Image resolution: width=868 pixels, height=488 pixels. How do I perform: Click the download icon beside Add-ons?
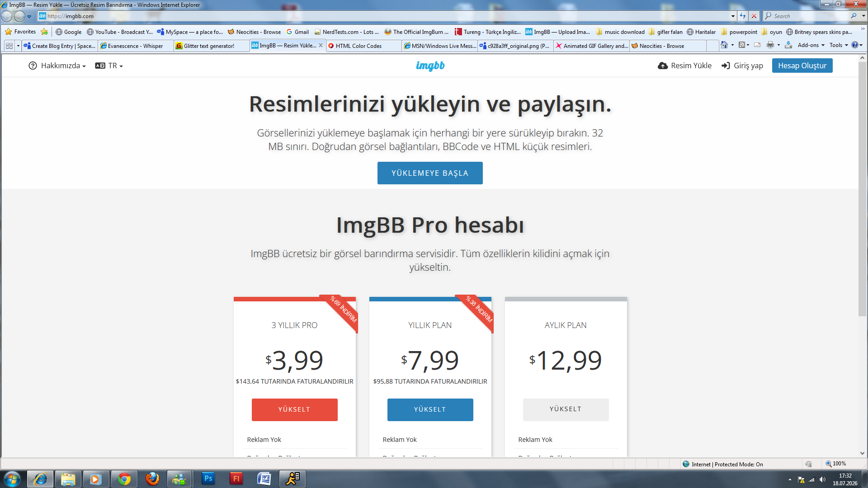[788, 45]
